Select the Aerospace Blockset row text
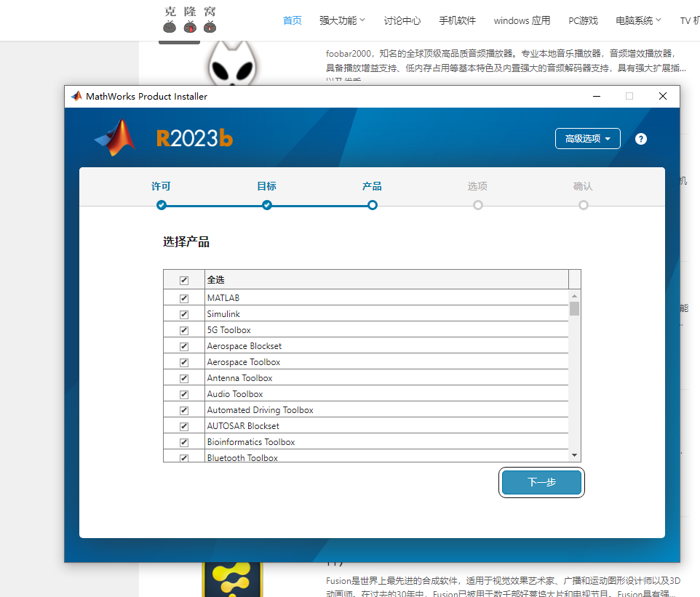 [244, 346]
